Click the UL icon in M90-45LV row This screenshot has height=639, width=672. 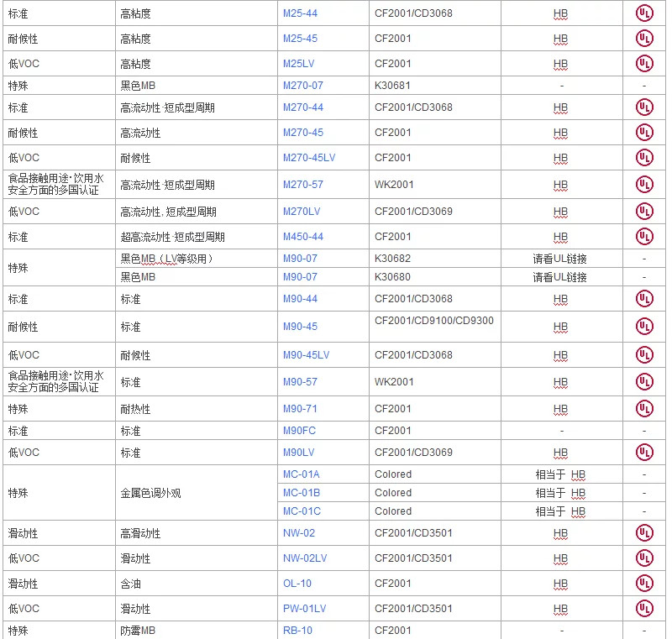click(644, 354)
